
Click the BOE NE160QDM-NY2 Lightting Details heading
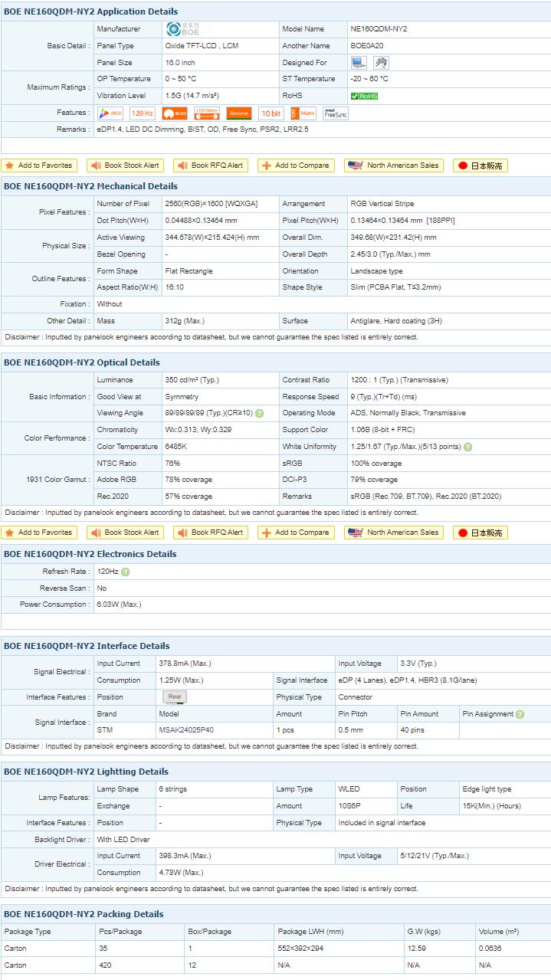click(x=86, y=772)
